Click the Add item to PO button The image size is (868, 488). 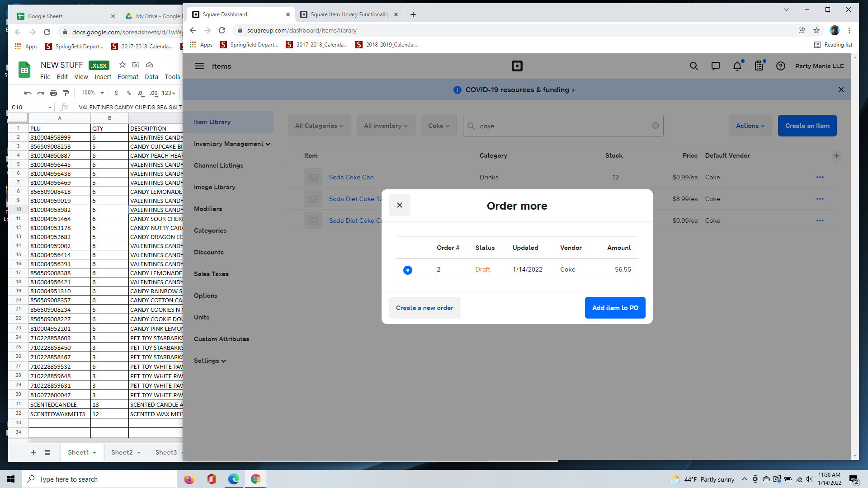[615, 308]
